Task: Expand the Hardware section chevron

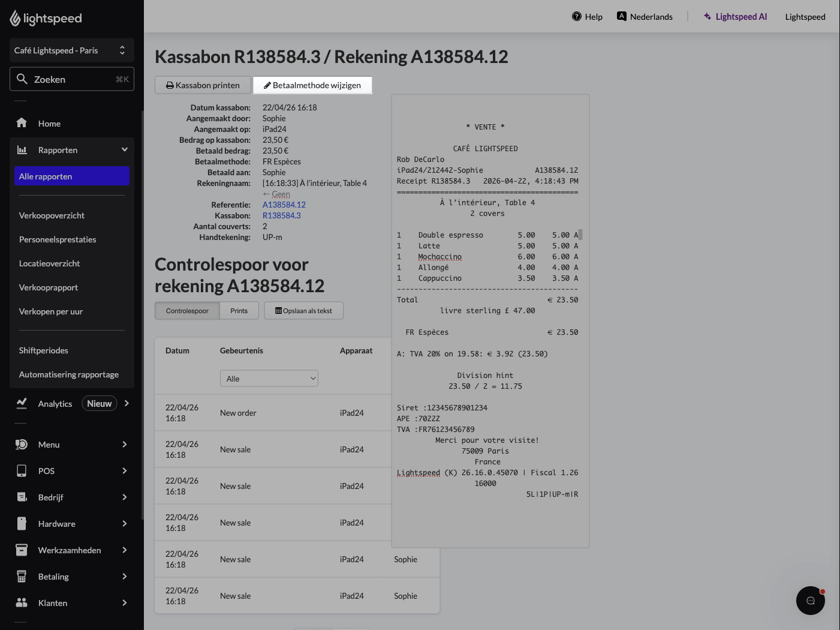Action: click(x=125, y=524)
